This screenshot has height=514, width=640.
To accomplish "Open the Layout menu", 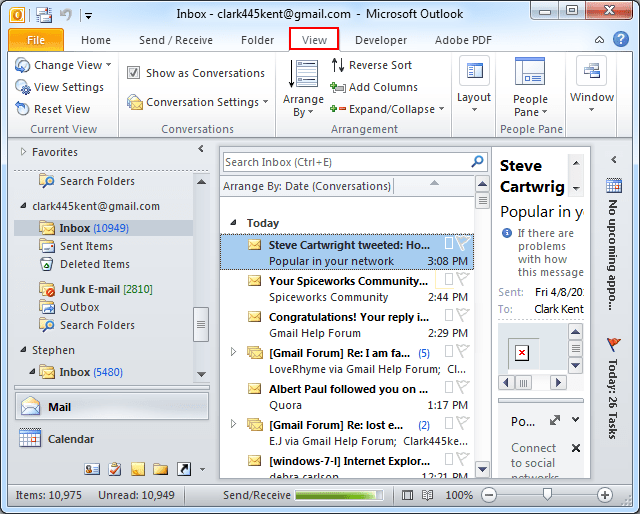I will pos(474,85).
